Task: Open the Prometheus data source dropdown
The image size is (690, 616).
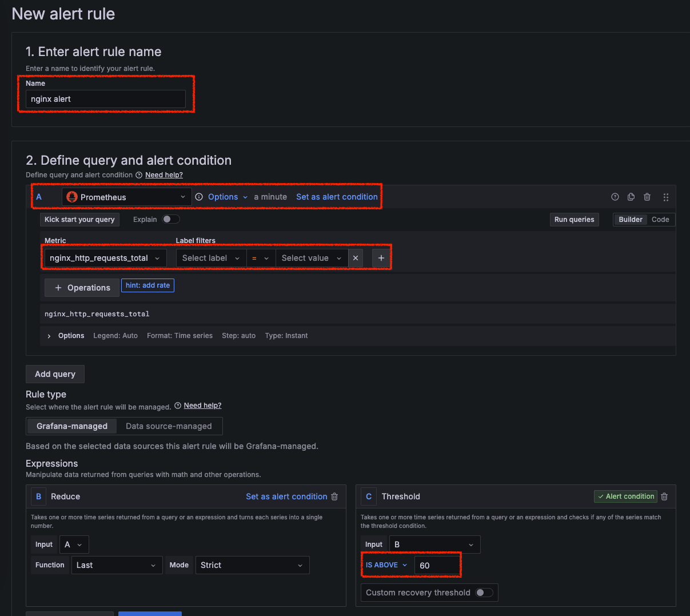Action: pyautogui.click(x=126, y=197)
